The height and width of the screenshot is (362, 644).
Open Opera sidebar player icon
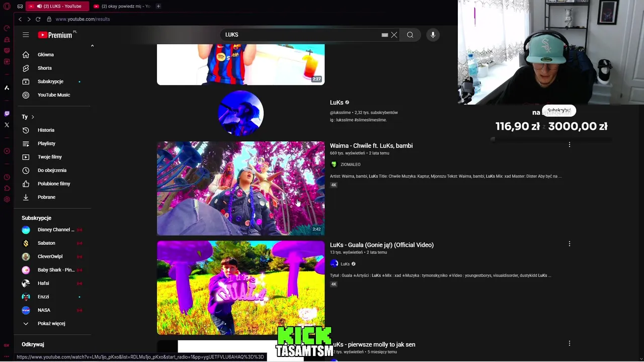click(7, 151)
